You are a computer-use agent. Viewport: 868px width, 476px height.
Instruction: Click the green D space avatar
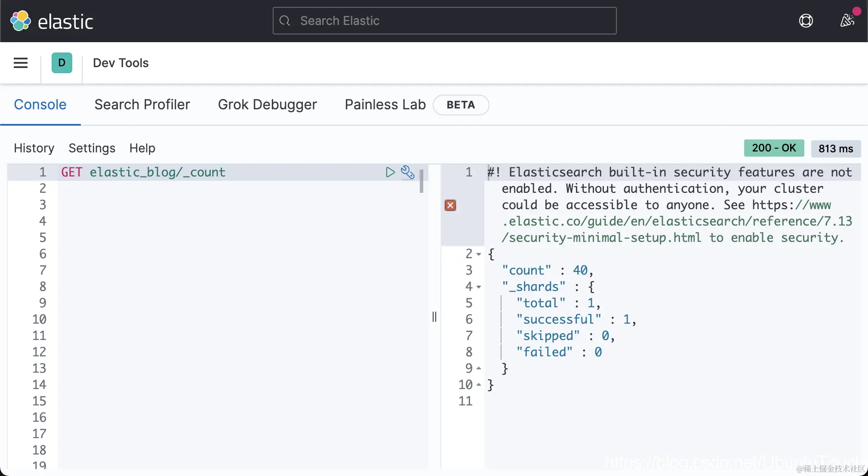pos(62,63)
